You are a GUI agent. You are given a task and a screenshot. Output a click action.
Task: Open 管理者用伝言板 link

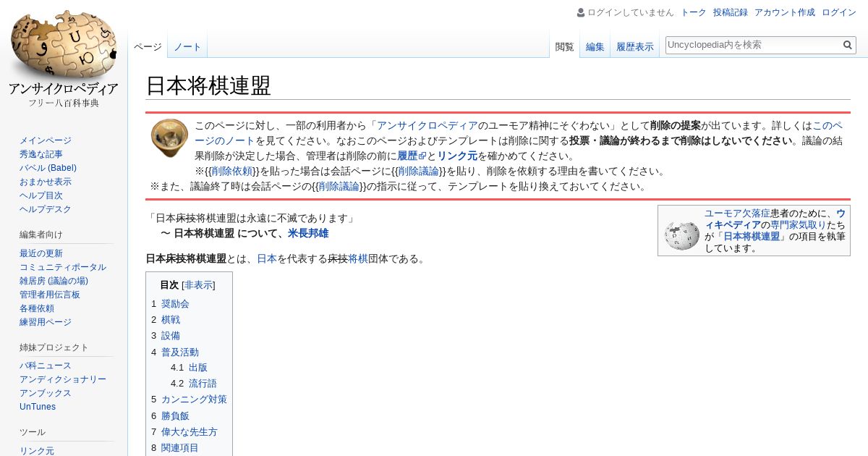[50, 295]
